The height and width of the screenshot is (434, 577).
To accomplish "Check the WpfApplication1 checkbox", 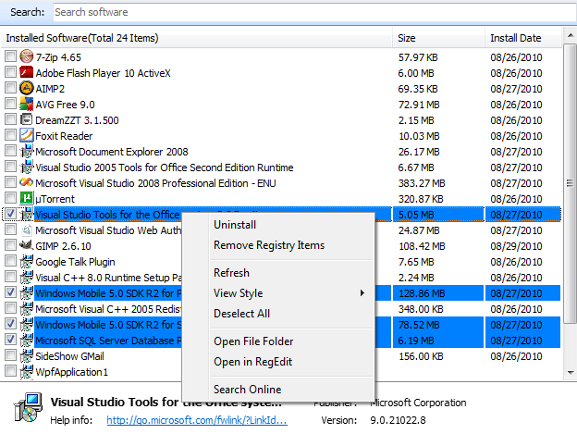I will 11,372.
